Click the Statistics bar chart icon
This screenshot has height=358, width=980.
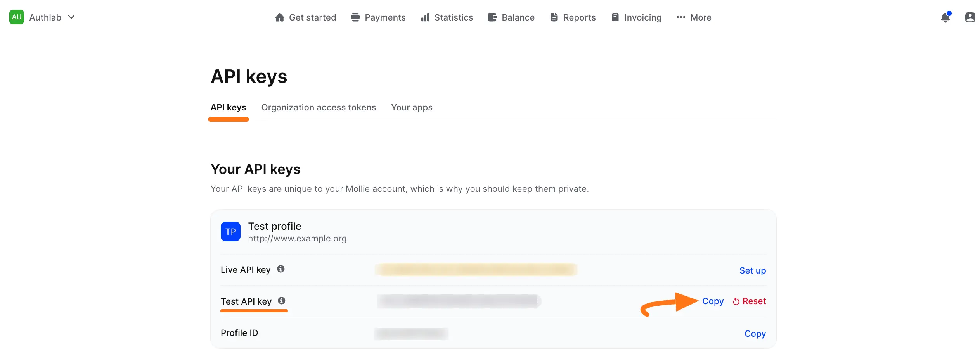tap(425, 17)
